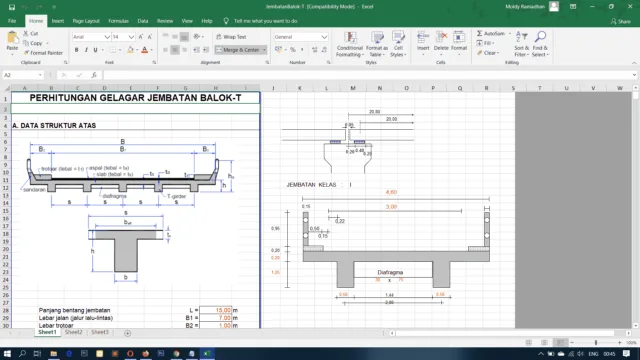
Task: Select the Sheet3 worksheet tab
Action: [100, 332]
